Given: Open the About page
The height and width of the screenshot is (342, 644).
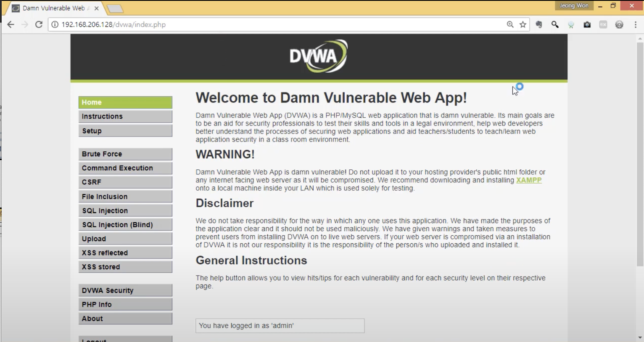Looking at the screenshot, I should coord(125,318).
